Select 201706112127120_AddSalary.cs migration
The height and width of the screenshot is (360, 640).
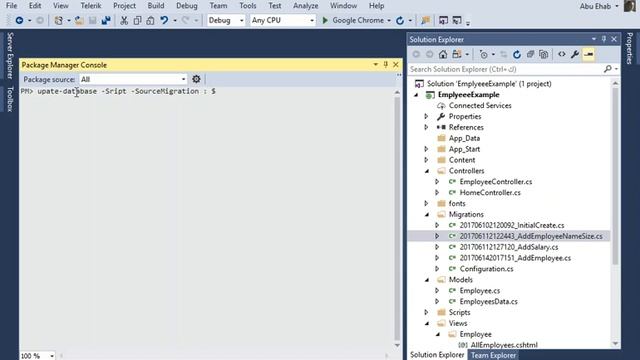point(509,247)
